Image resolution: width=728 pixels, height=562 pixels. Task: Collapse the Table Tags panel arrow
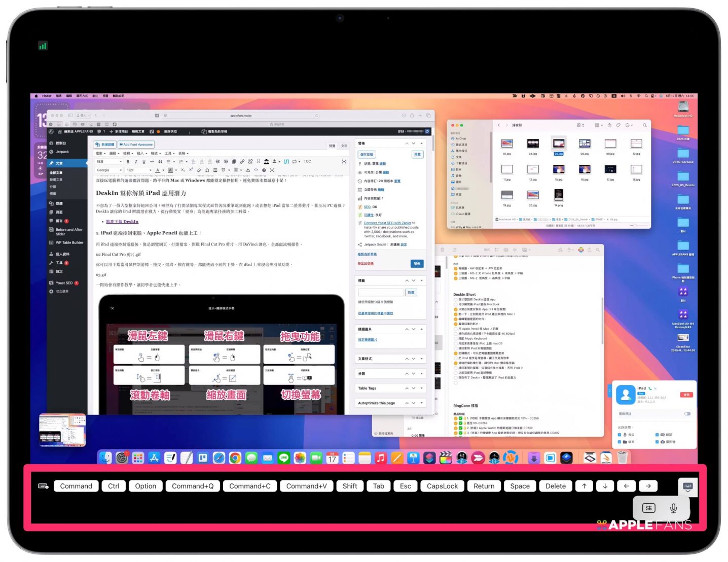click(421, 388)
